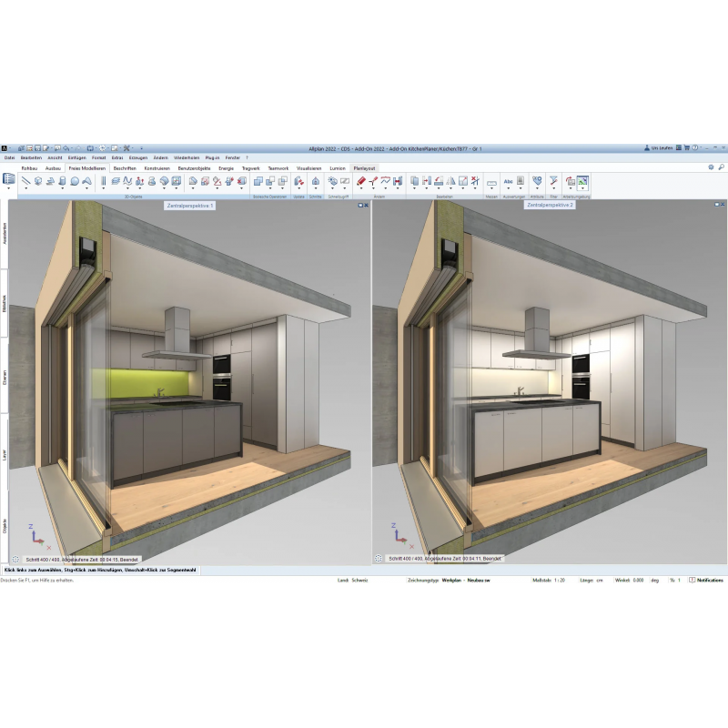Image resolution: width=728 pixels, height=728 pixels.
Task: Click the Zentralperspektive 1 viewport title
Action: pos(190,207)
